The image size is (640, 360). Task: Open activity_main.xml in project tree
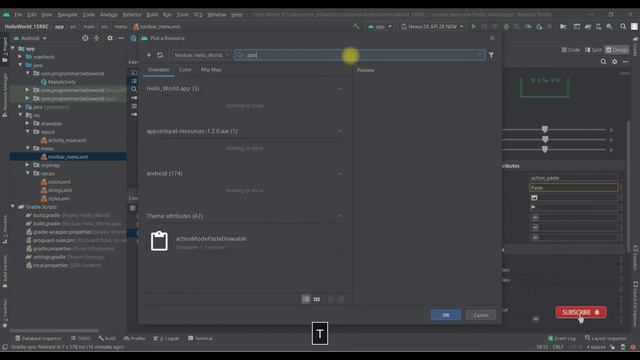64,140
